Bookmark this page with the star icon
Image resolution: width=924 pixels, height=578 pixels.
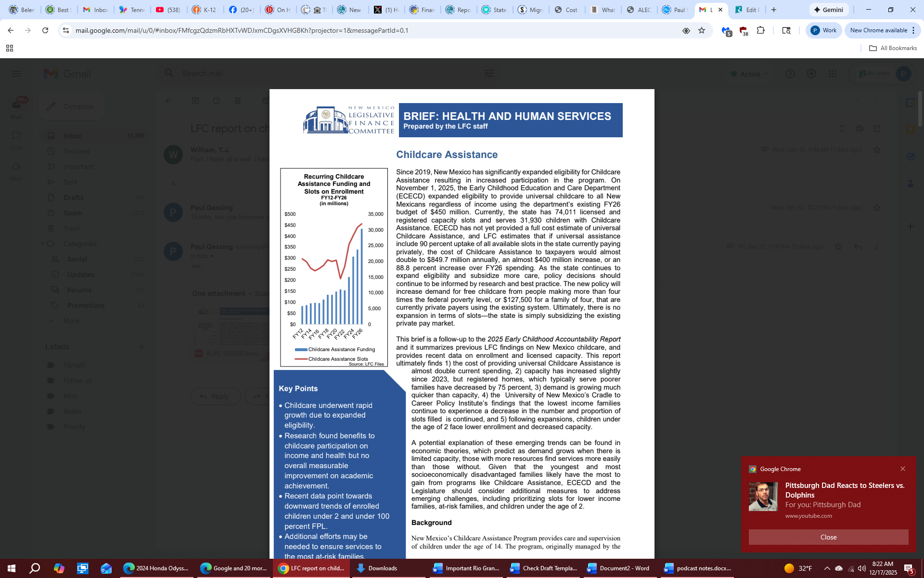click(x=702, y=30)
